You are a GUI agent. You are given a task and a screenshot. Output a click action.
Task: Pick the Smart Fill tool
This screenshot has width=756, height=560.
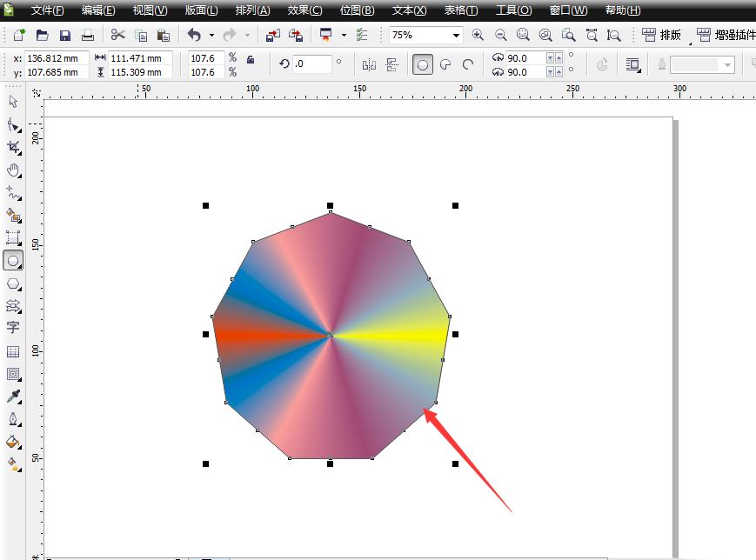(x=12, y=214)
